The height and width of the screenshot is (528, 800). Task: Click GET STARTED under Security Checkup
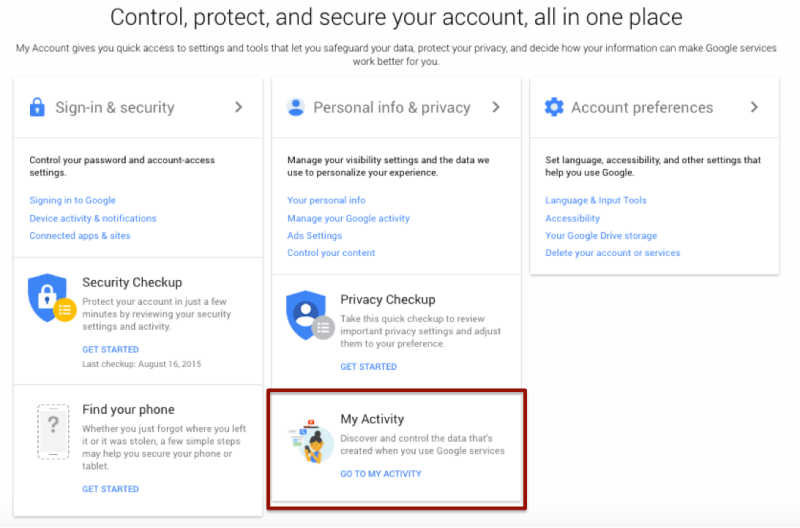(110, 350)
